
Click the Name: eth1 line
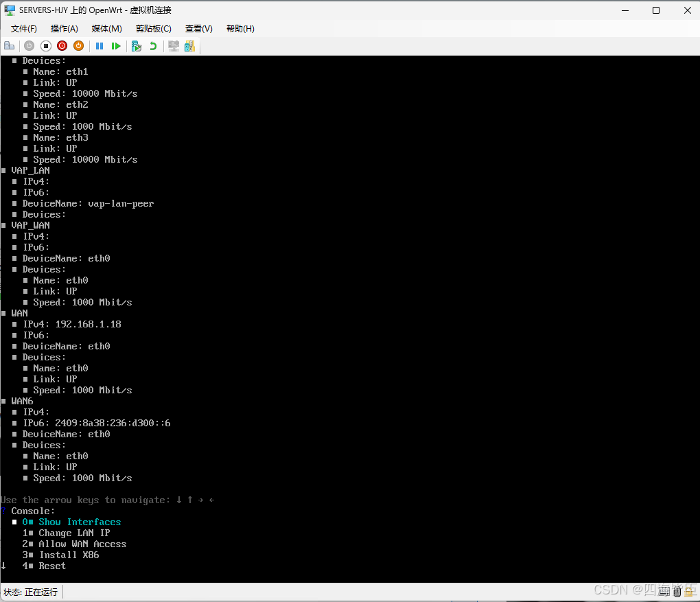click(60, 71)
